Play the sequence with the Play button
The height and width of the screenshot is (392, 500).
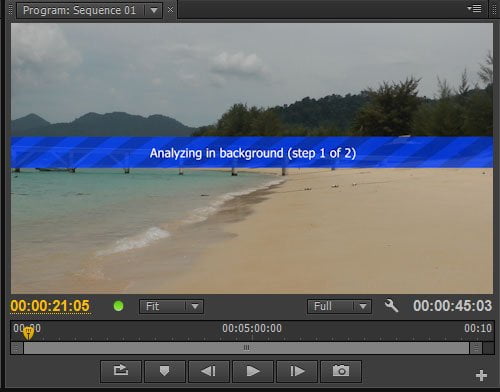point(253,371)
